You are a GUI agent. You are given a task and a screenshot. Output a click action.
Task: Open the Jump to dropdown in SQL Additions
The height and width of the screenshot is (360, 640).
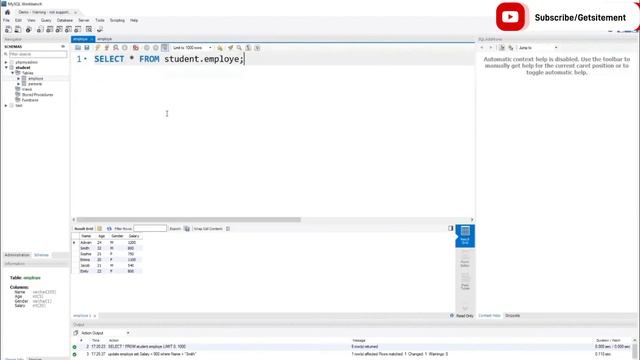[538, 48]
